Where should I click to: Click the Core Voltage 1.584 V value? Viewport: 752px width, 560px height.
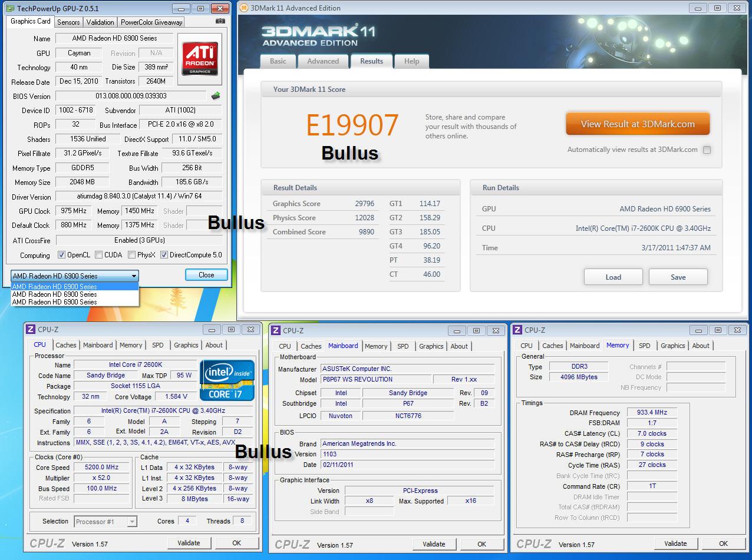tap(177, 397)
